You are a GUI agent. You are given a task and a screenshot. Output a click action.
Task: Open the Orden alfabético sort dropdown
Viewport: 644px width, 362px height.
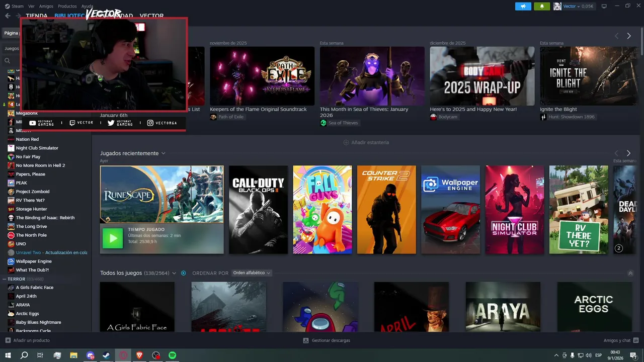click(252, 273)
